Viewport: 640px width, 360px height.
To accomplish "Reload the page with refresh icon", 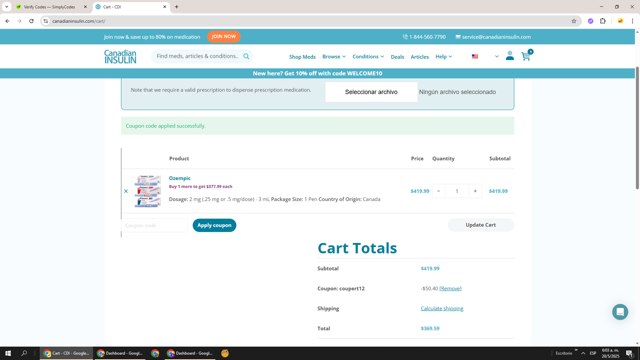I will (31, 21).
